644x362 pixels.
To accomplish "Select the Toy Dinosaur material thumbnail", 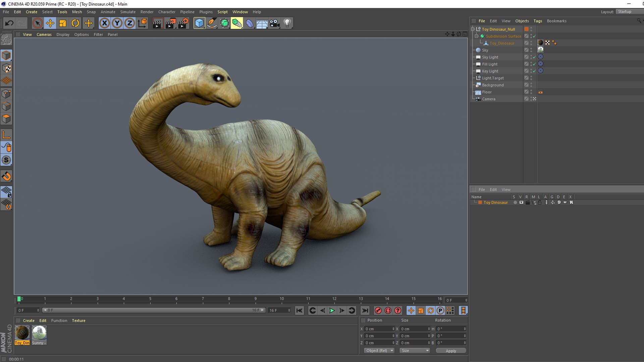I will (x=22, y=333).
